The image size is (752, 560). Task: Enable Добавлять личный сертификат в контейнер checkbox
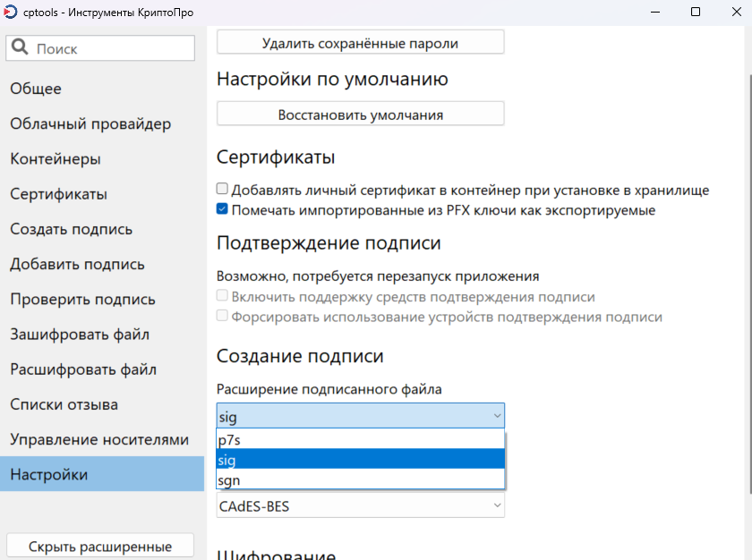pos(222,189)
